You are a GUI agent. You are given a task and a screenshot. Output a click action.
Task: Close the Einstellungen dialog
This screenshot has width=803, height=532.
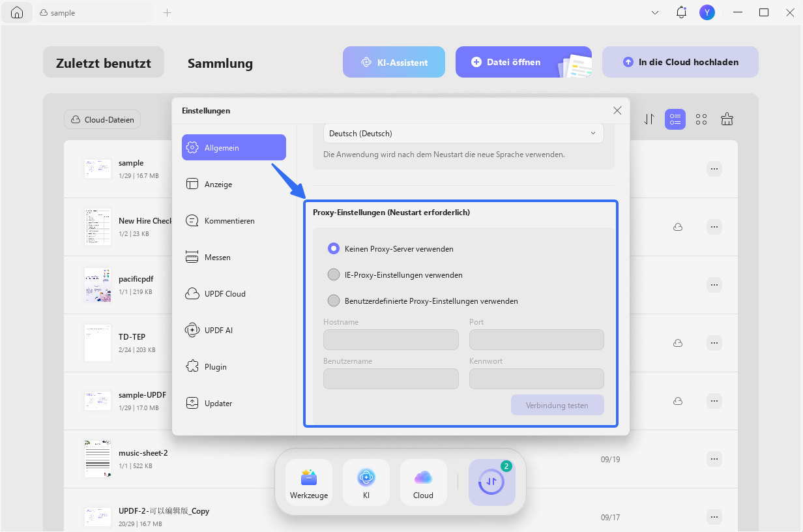coord(617,110)
